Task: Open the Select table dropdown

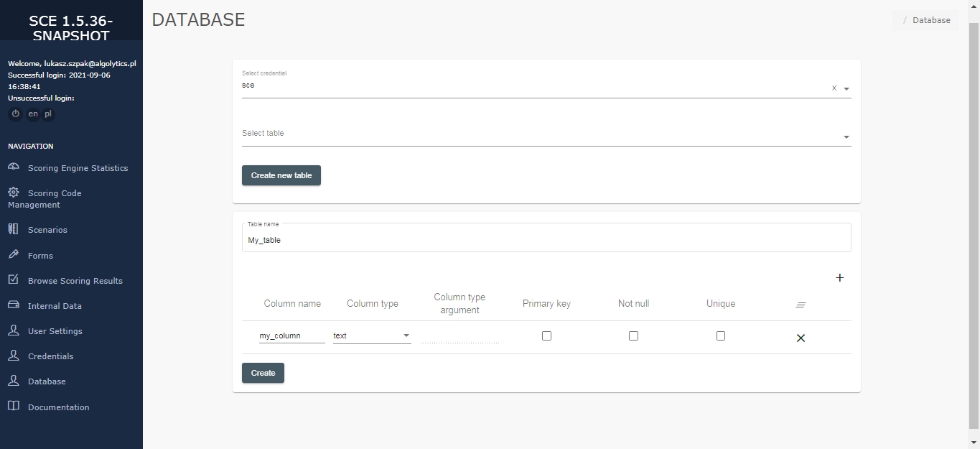Action: pyautogui.click(x=846, y=137)
